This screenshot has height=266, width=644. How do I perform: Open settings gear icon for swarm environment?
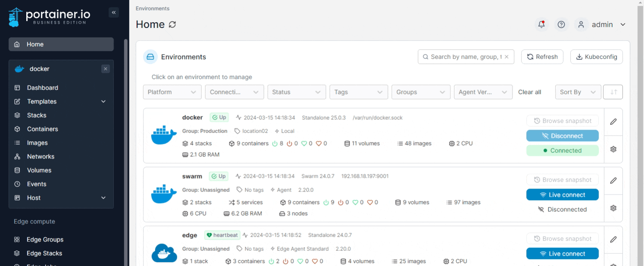[x=613, y=208]
